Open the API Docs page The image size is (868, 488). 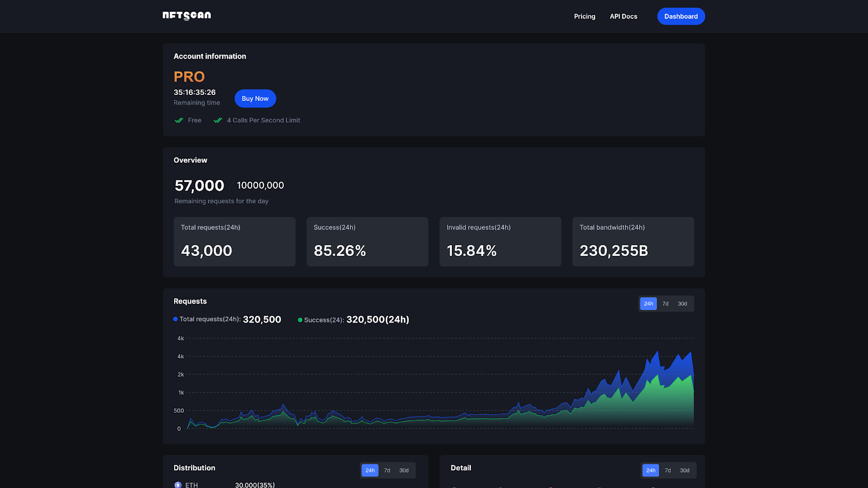click(623, 16)
